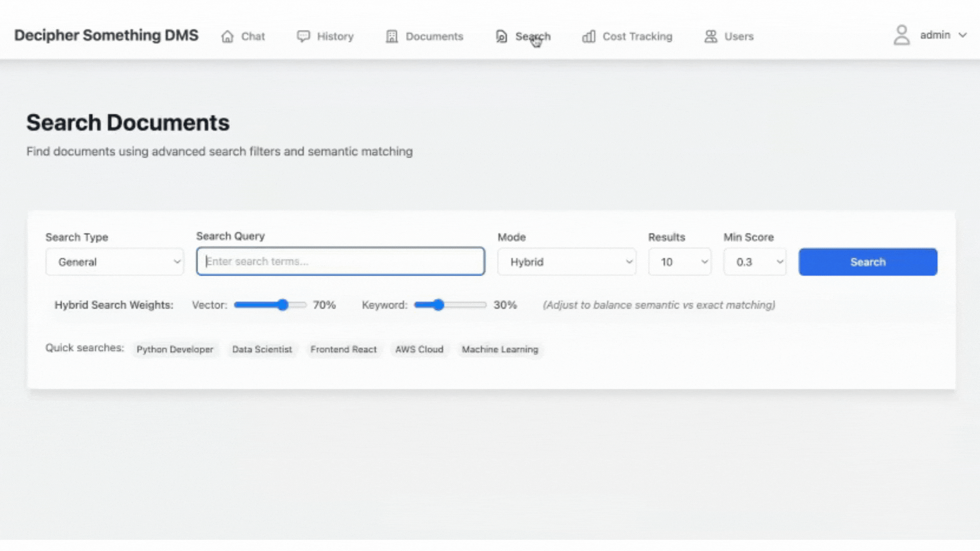
Task: Click the Search document magnifier icon
Action: [x=501, y=37]
